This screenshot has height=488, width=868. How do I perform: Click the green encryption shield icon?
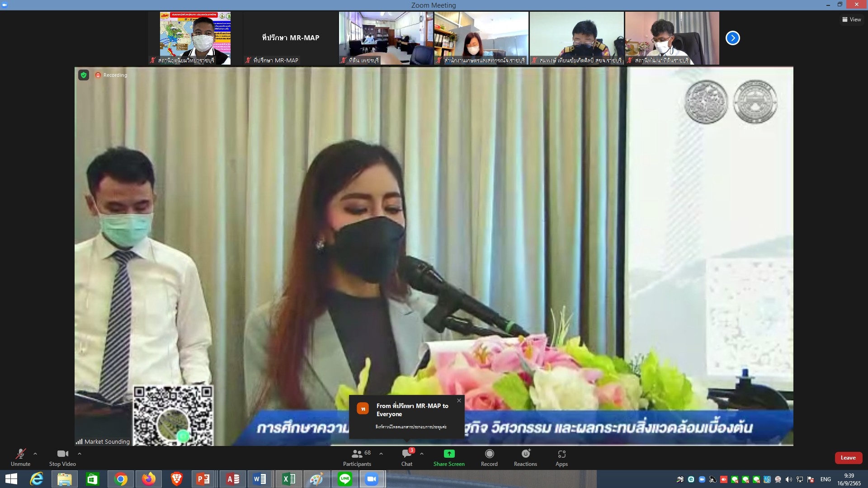(84, 75)
